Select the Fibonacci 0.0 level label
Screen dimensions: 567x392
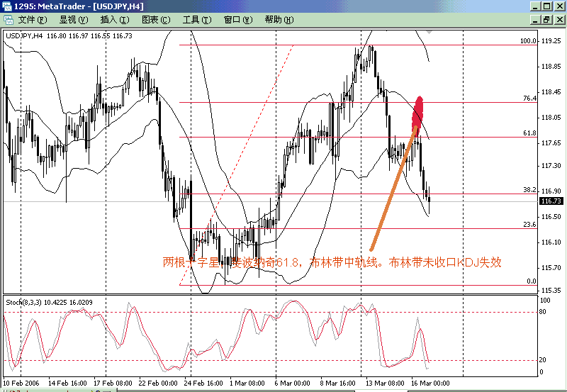coord(532,281)
